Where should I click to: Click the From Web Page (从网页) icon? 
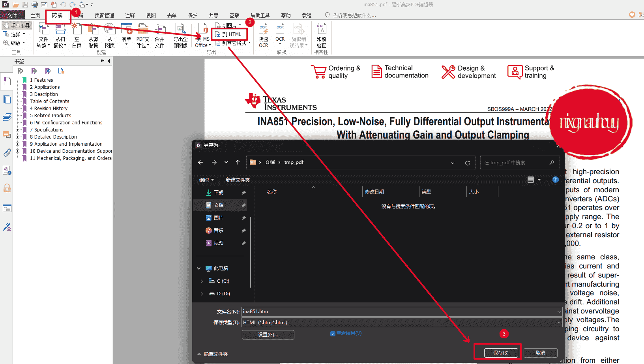pos(110,35)
